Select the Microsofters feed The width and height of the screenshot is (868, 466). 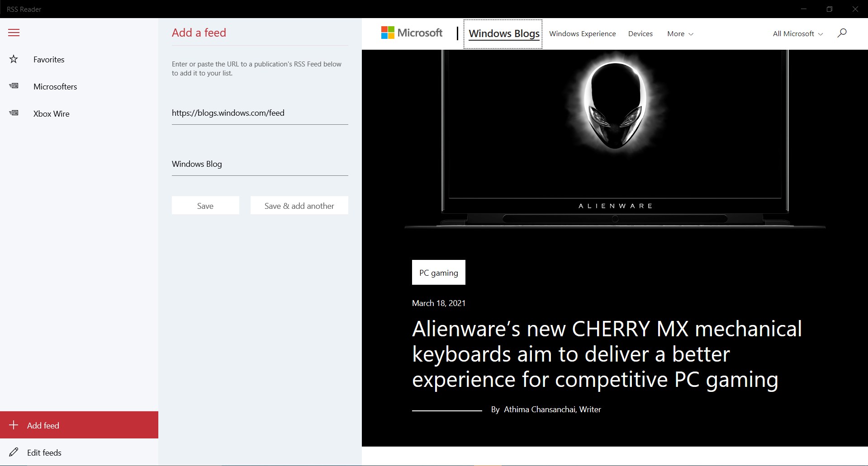pyautogui.click(x=79, y=86)
